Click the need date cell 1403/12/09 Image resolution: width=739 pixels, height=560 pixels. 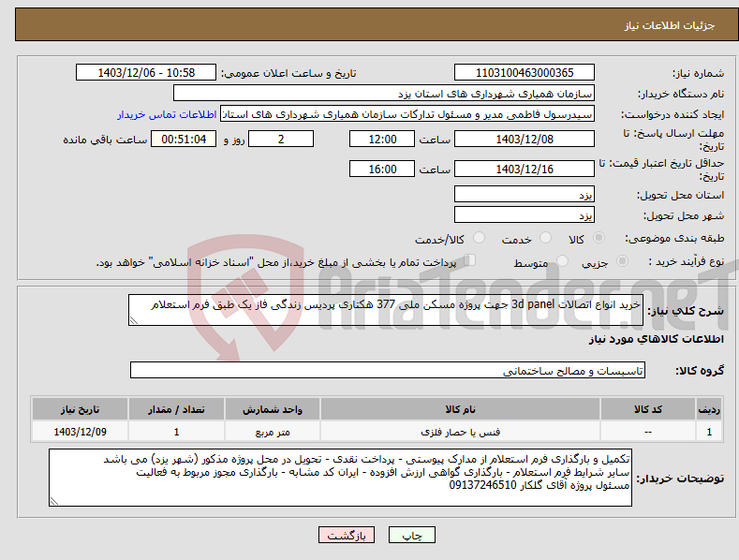[x=81, y=432]
